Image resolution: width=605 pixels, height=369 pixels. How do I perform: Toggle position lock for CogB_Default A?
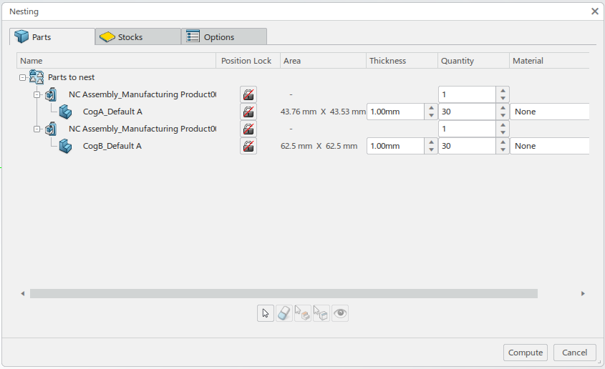(x=248, y=146)
